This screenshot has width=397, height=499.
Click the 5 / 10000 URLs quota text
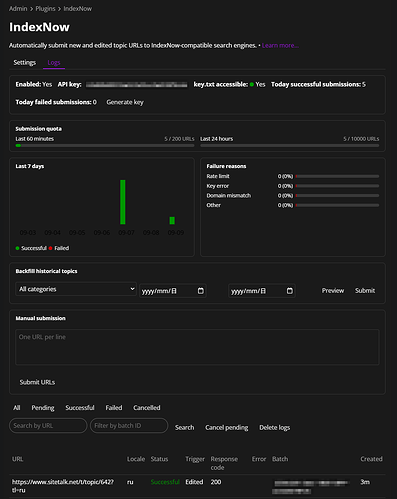[361, 139]
